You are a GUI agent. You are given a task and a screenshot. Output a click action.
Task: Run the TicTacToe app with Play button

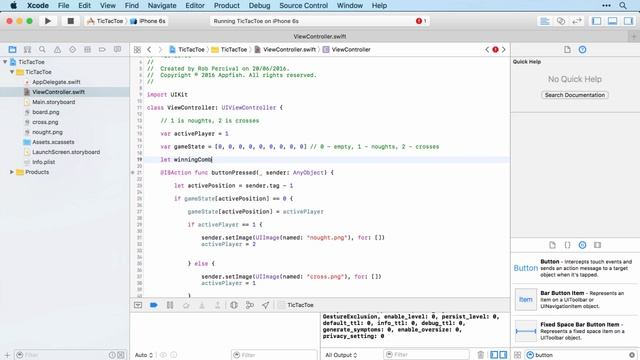[48, 21]
